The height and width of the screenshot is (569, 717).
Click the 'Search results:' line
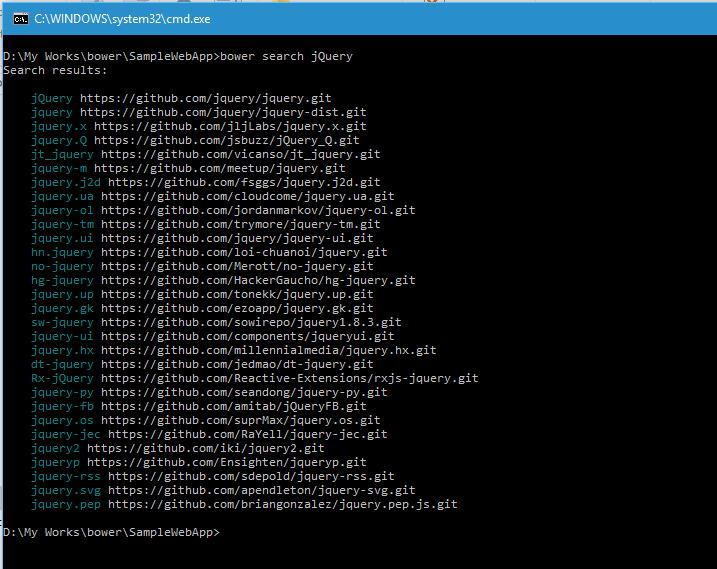point(55,71)
